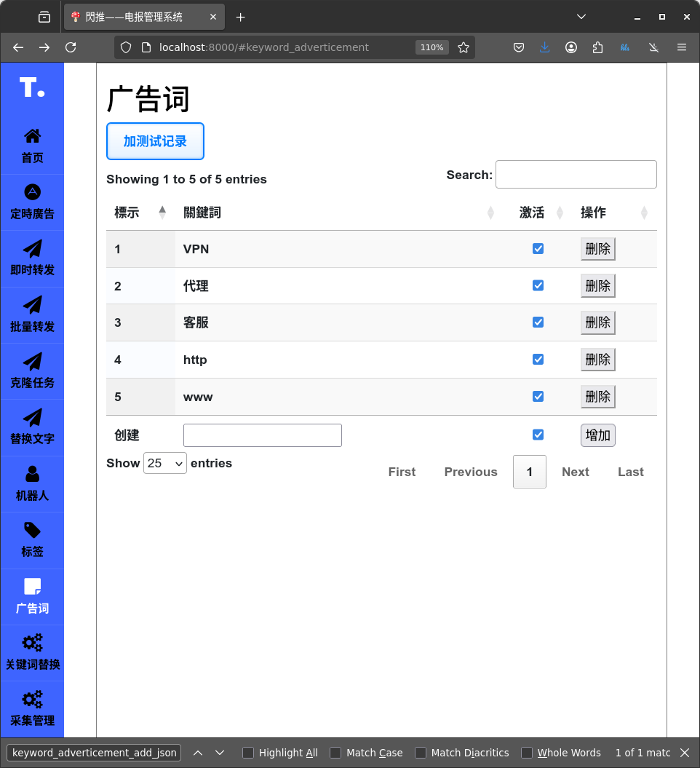Open the browser list all tabs chevron
This screenshot has height=768, width=700.
[x=581, y=17]
